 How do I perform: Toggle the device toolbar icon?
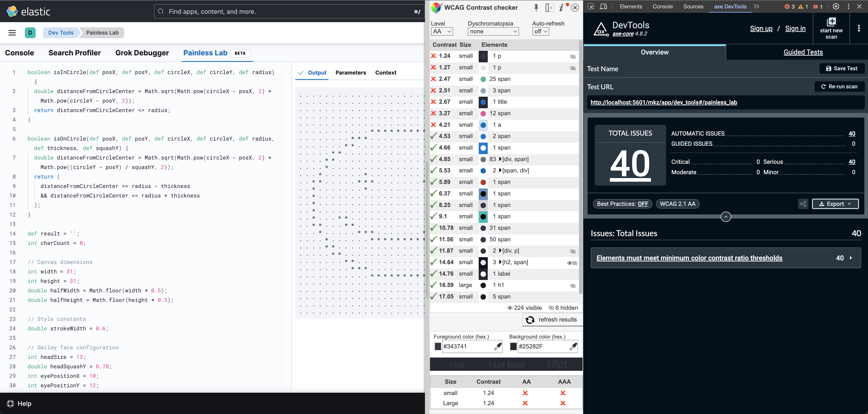point(604,6)
